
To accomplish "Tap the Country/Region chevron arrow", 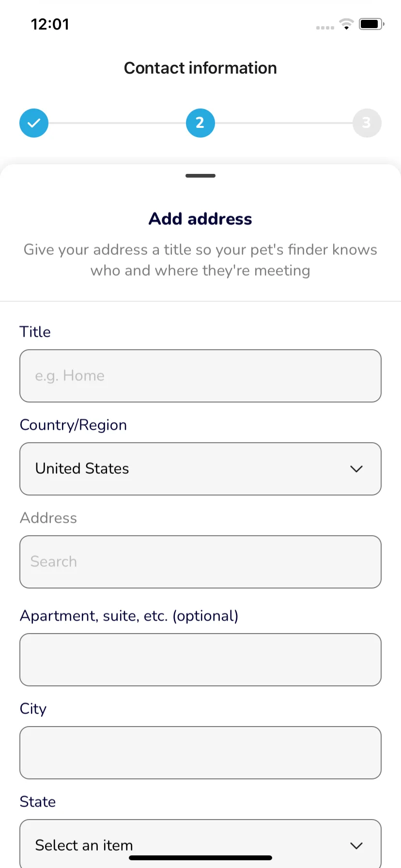I will [x=356, y=469].
